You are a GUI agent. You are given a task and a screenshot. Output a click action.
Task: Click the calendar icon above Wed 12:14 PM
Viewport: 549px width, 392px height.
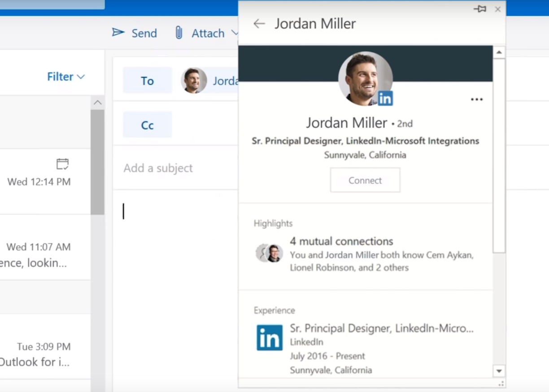click(62, 164)
